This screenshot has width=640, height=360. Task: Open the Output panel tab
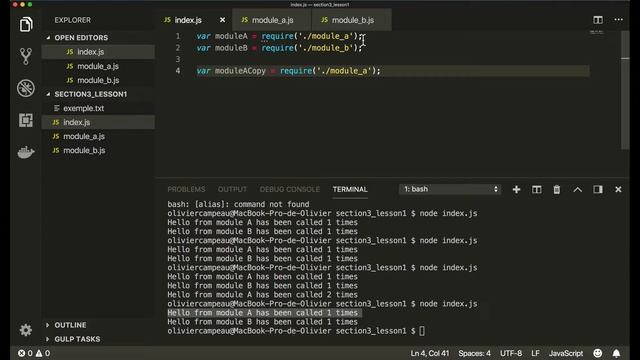[232, 189]
